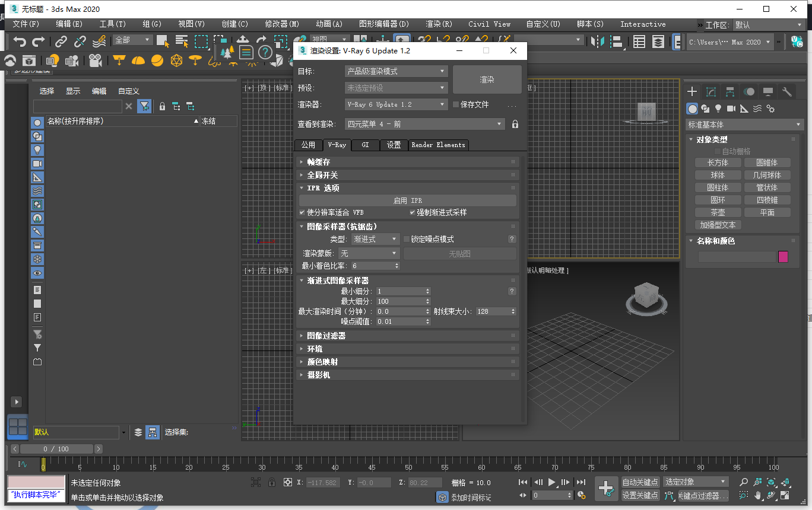Screen dimensions: 812x510
Task: Click the Mirror tool icon
Action: (598, 41)
